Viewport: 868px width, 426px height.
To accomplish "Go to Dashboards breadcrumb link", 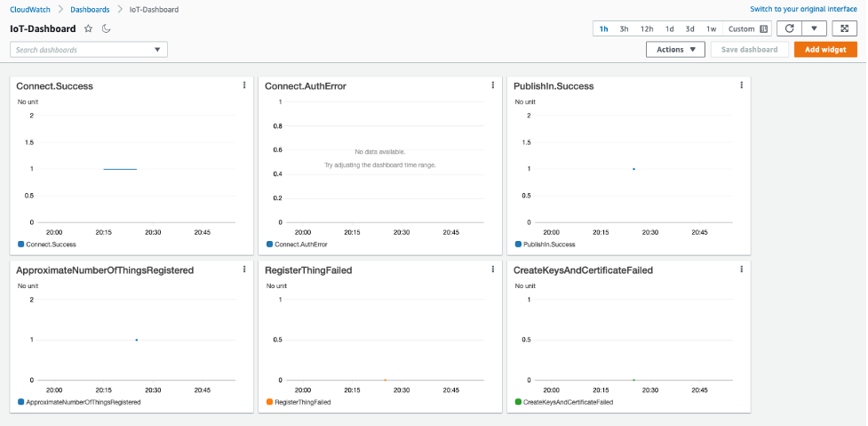I will (x=90, y=10).
